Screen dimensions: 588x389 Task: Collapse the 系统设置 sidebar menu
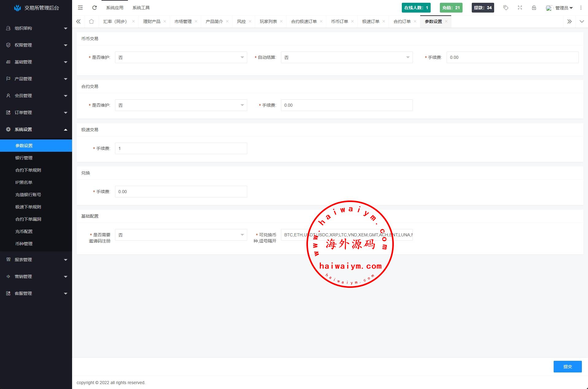(36, 129)
